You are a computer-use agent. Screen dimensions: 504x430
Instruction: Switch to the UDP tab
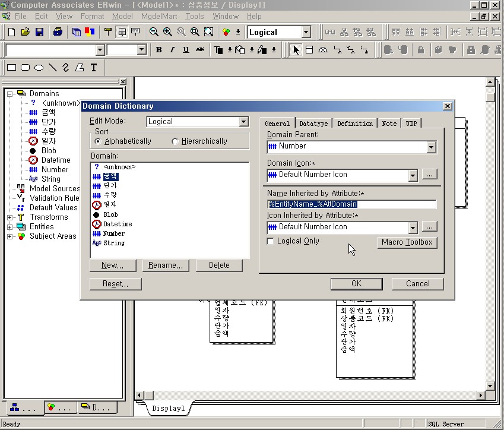click(x=411, y=124)
